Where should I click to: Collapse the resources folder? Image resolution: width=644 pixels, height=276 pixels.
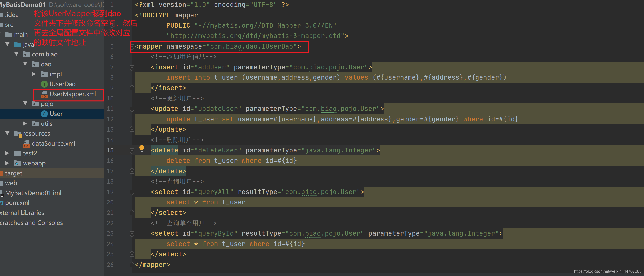click(x=7, y=133)
